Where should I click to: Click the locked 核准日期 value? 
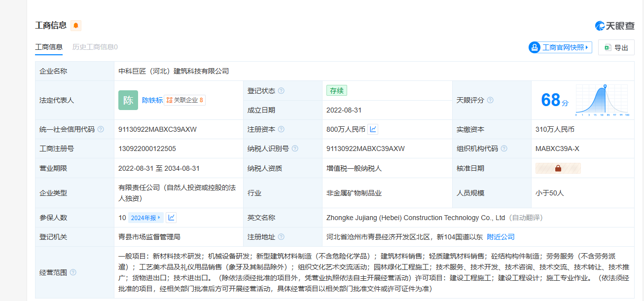[558, 168]
